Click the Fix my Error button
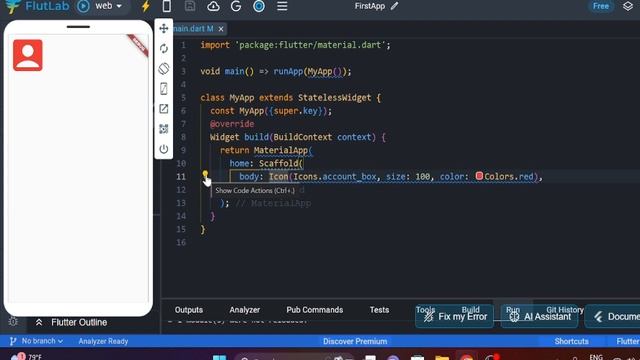Image resolution: width=640 pixels, height=360 pixels. (x=454, y=317)
